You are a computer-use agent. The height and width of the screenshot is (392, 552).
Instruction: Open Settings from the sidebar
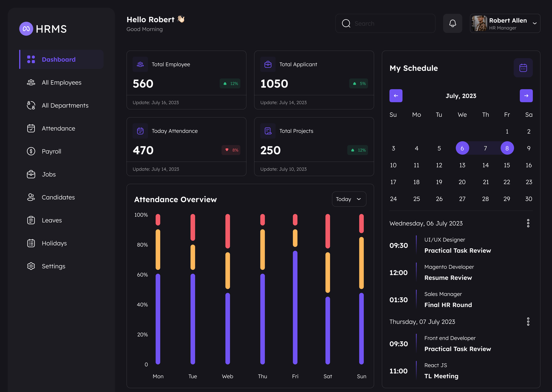click(53, 266)
